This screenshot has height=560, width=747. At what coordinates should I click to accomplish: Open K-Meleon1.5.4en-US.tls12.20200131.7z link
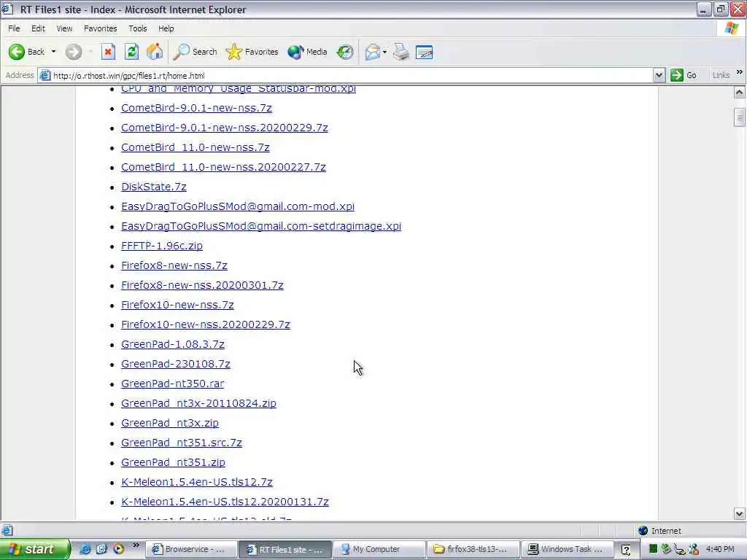(x=225, y=502)
